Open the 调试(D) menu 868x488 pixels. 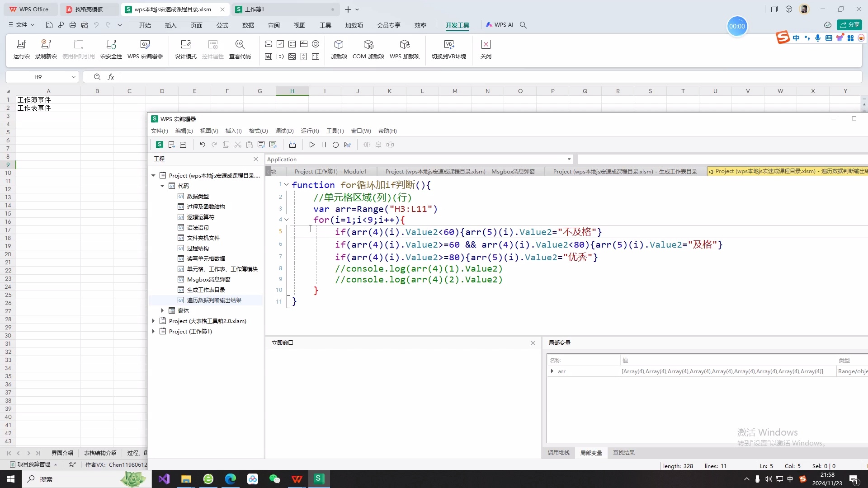click(284, 131)
